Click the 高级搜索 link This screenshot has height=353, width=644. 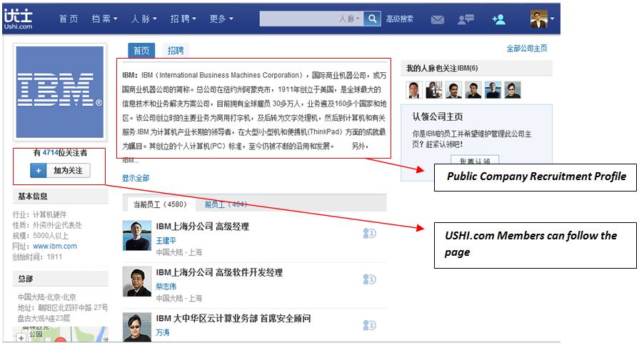point(400,19)
